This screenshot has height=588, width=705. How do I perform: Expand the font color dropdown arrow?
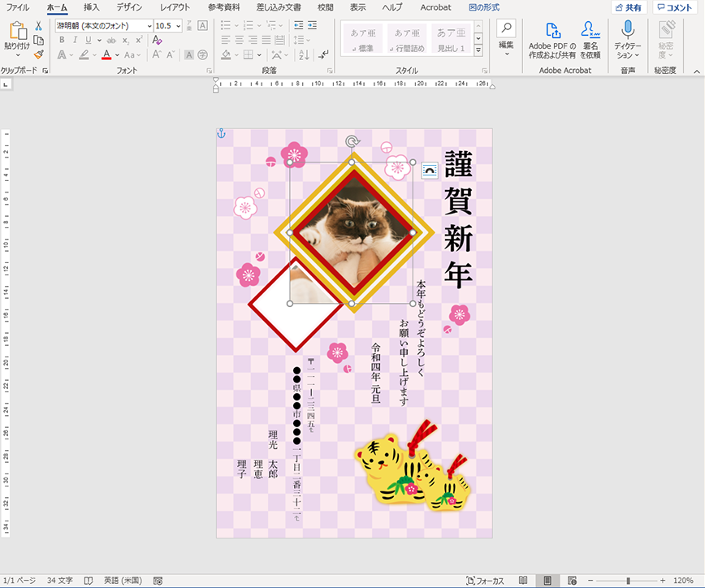point(116,54)
